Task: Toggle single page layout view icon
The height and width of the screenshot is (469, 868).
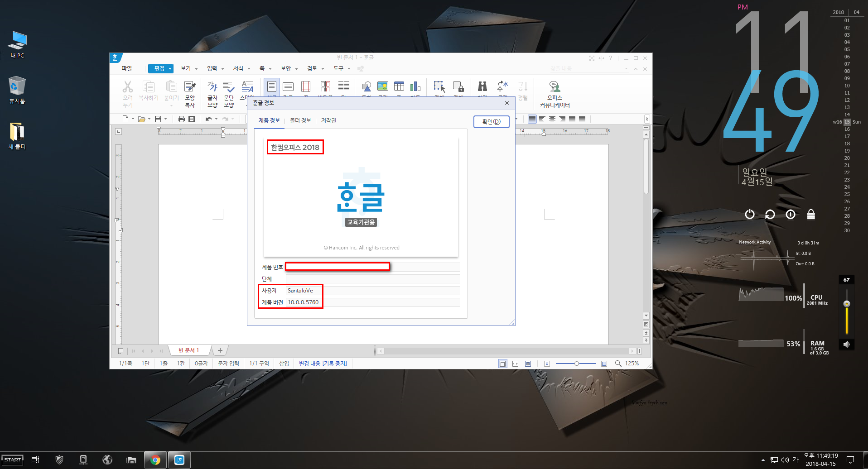Action: pyautogui.click(x=503, y=364)
